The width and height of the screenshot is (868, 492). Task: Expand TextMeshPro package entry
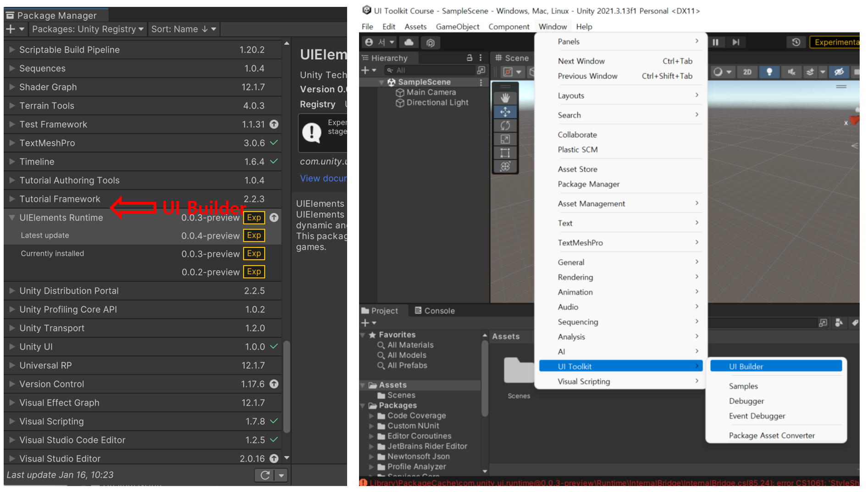(12, 143)
